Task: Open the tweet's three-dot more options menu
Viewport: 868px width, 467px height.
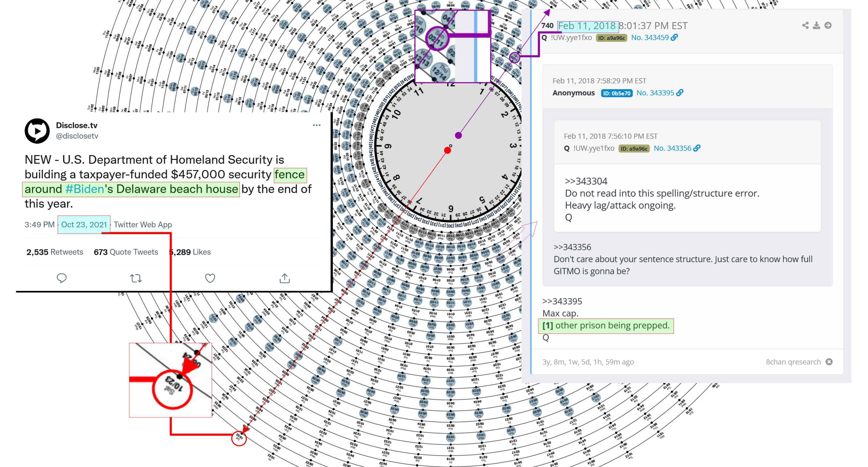Action: click(x=316, y=125)
